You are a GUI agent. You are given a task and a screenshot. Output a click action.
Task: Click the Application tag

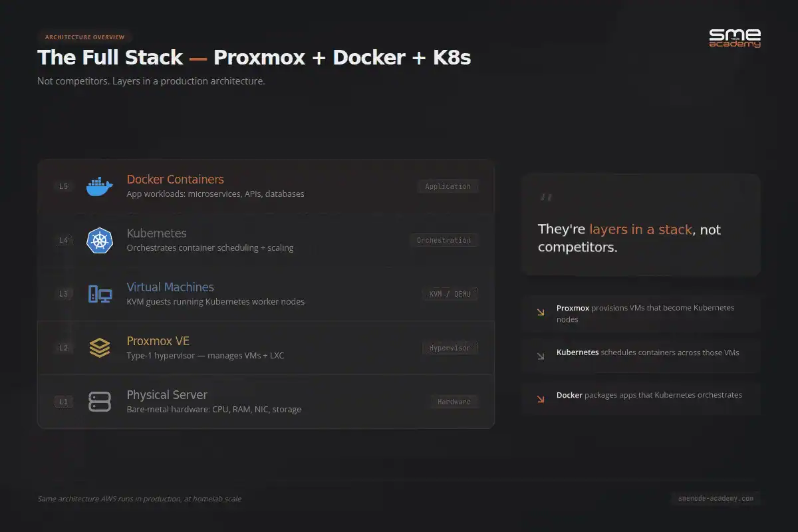(x=448, y=186)
